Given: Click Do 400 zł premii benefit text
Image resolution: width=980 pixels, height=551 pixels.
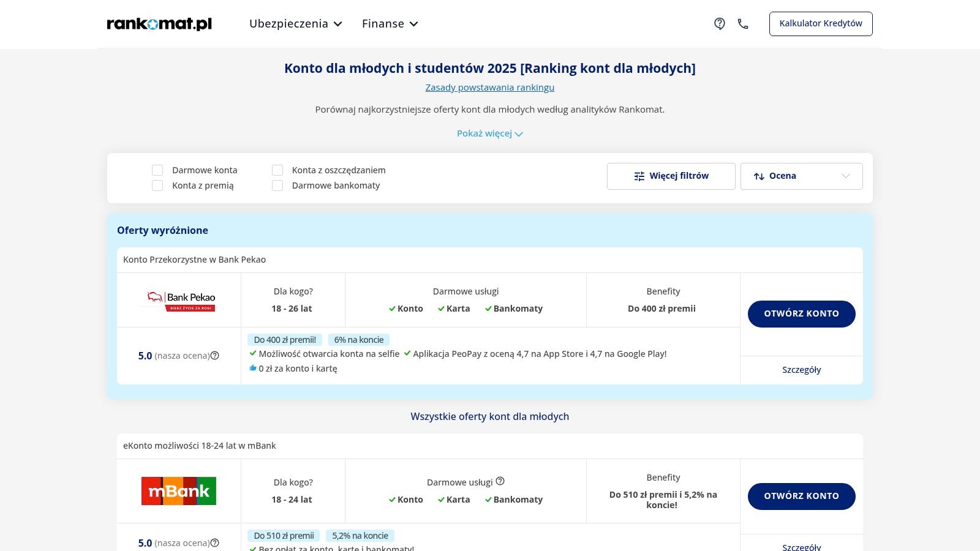Looking at the screenshot, I should [662, 309].
